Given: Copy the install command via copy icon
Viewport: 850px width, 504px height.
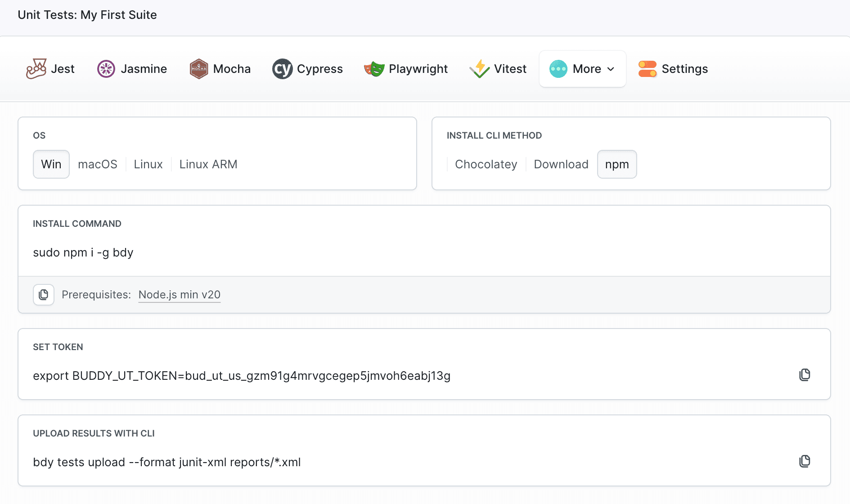Looking at the screenshot, I should click(43, 295).
